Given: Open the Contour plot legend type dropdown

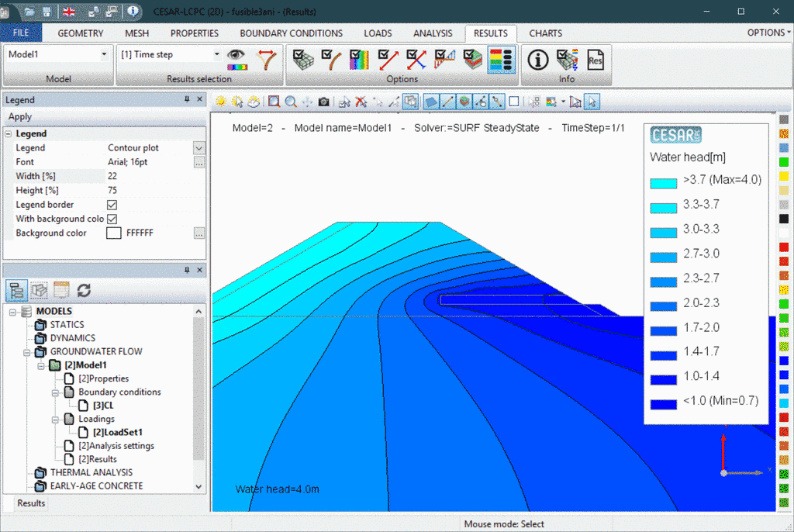Looking at the screenshot, I should coord(199,148).
